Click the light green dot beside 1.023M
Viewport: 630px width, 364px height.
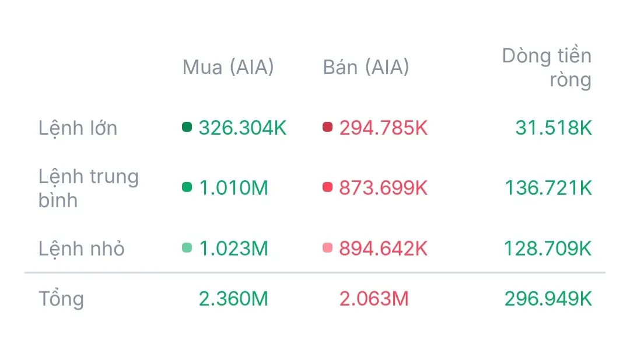(187, 249)
